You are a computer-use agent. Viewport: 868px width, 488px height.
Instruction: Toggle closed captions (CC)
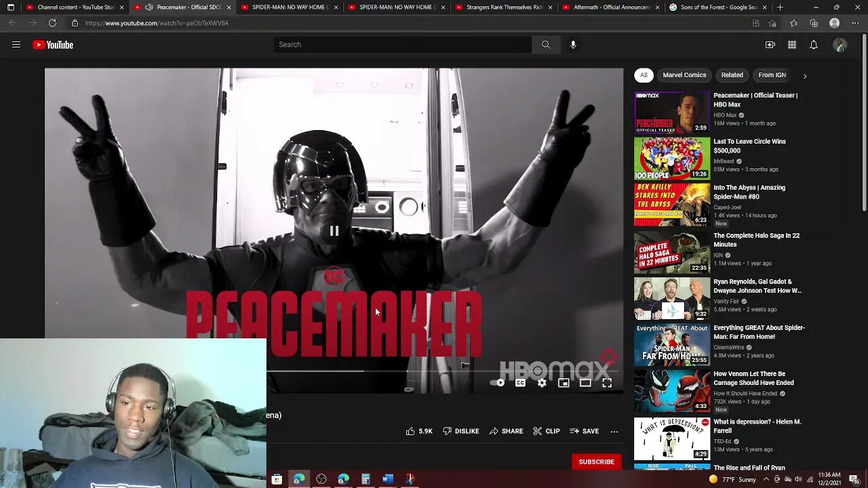click(520, 383)
